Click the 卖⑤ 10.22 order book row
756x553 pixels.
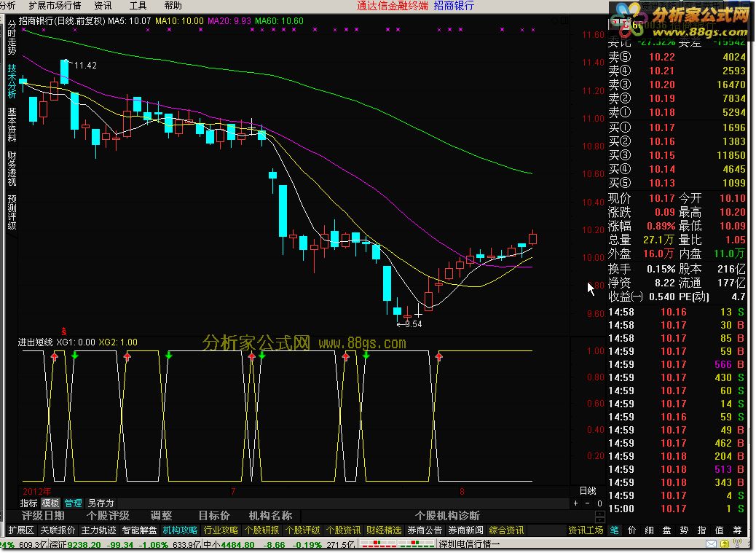[x=677, y=57]
